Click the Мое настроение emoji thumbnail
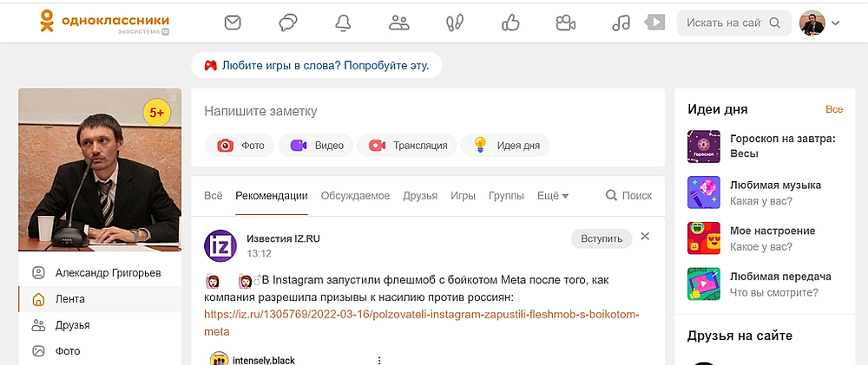The width and height of the screenshot is (868, 365). pos(704,238)
